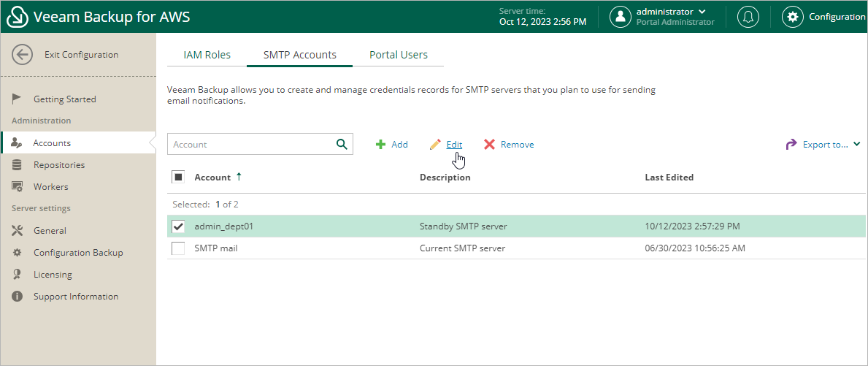Click the Account search input field
The width and height of the screenshot is (868, 366).
coord(248,144)
